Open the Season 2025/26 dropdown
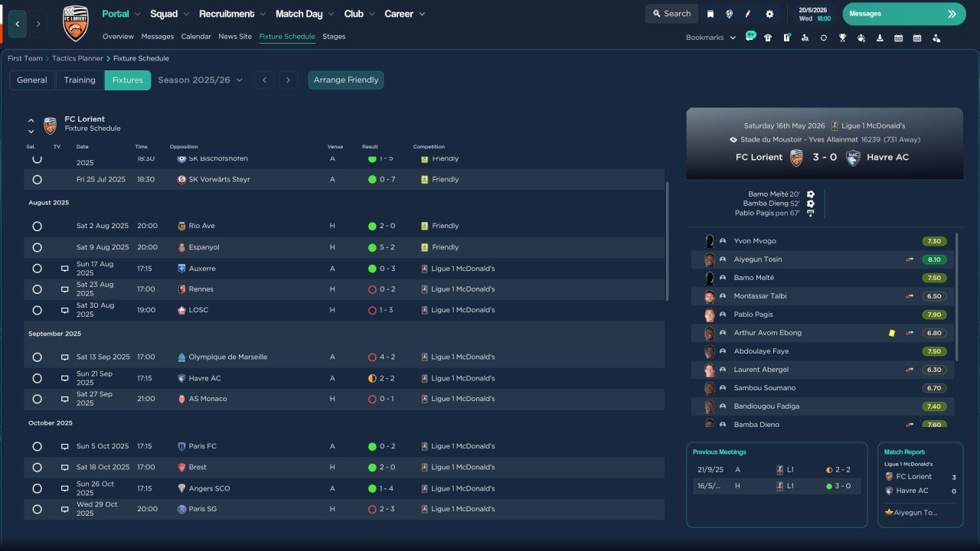This screenshot has width=980, height=551. pyautogui.click(x=200, y=80)
